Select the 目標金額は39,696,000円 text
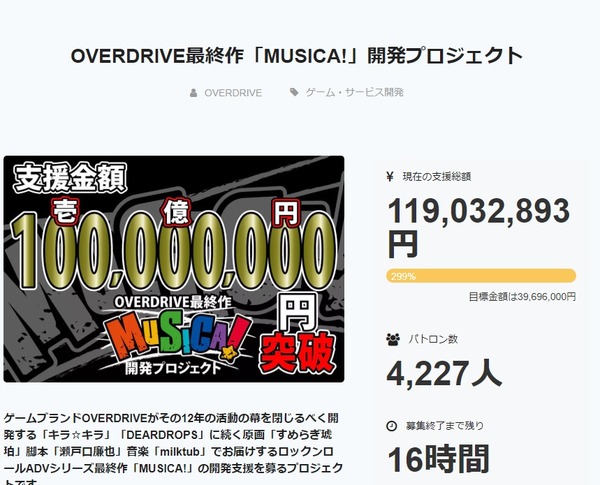Screen dimensions: 600x485 pos(522,297)
